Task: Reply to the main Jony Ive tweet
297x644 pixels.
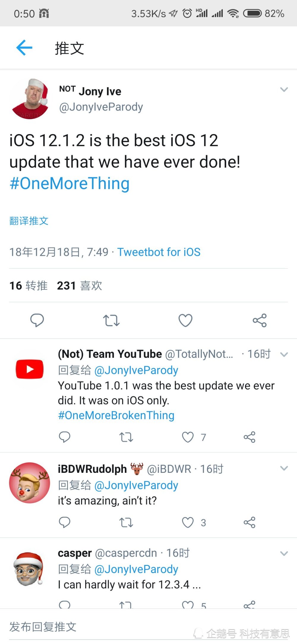Action: [37, 320]
